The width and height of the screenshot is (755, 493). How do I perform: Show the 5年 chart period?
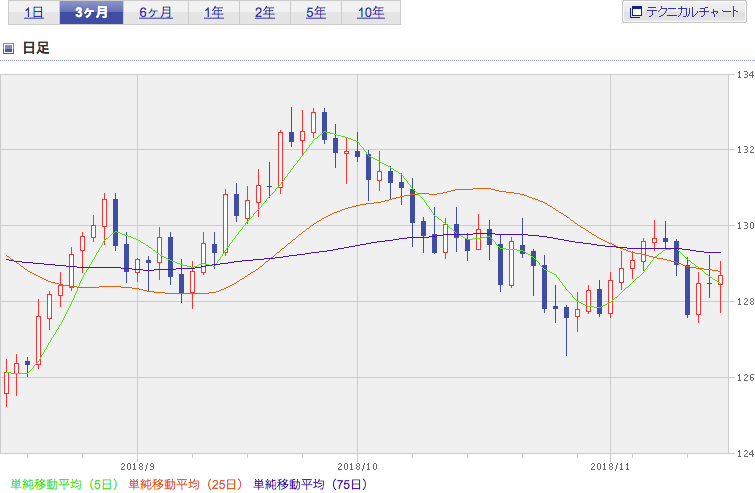pos(316,13)
